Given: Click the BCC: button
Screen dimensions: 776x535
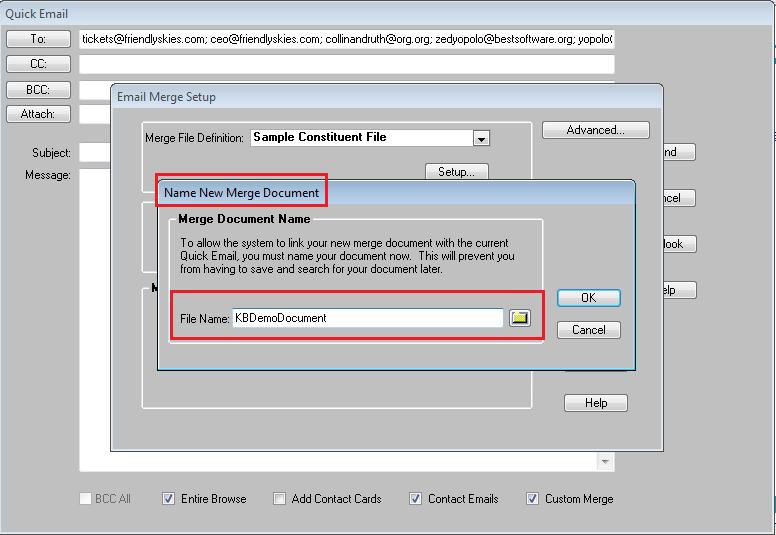Looking at the screenshot, I should 38,89.
